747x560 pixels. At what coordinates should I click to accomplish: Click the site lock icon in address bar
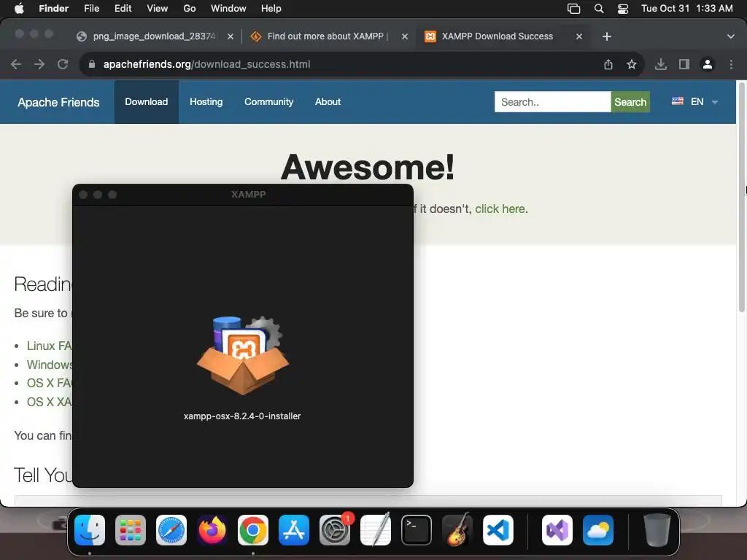(92, 64)
